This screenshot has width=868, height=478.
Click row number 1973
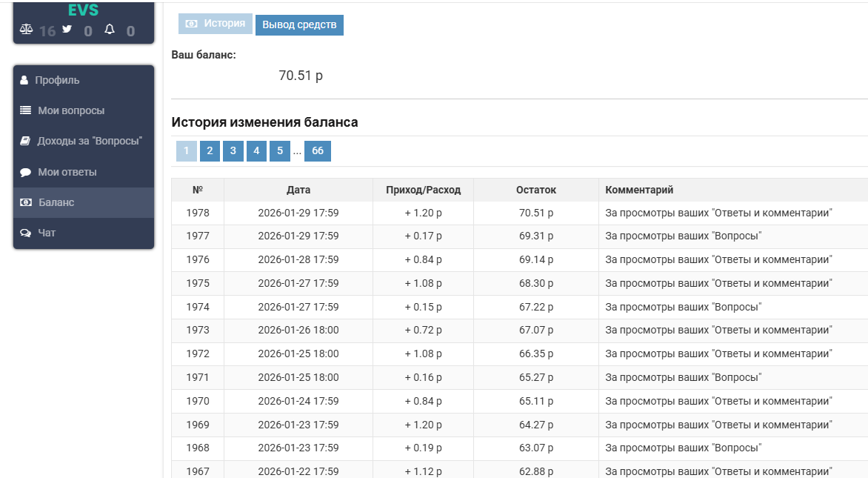point(198,330)
